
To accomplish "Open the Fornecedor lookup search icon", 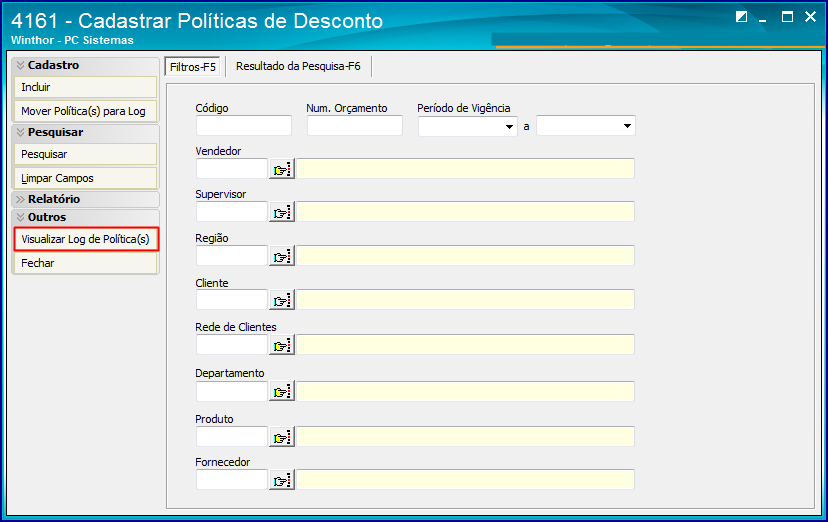I will pos(282,480).
